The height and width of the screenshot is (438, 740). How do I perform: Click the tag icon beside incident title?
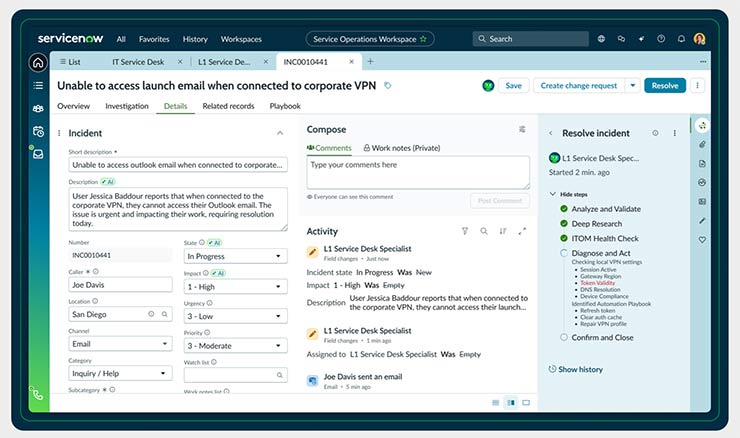coord(388,86)
